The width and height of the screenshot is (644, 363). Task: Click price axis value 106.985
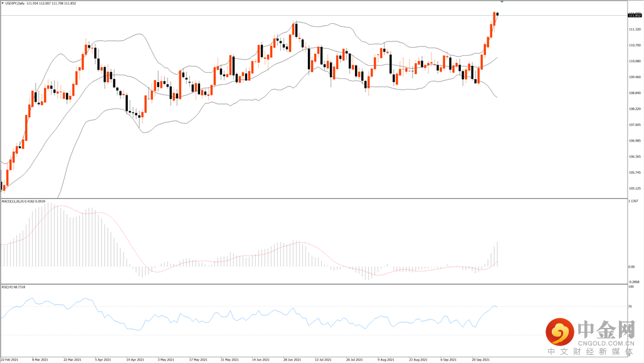[x=635, y=141]
